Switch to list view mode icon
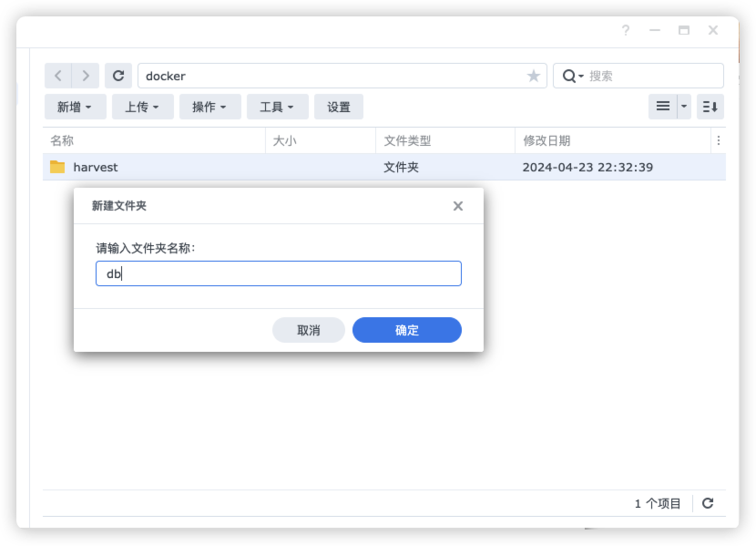Screen dimensions: 756x546 click(663, 107)
